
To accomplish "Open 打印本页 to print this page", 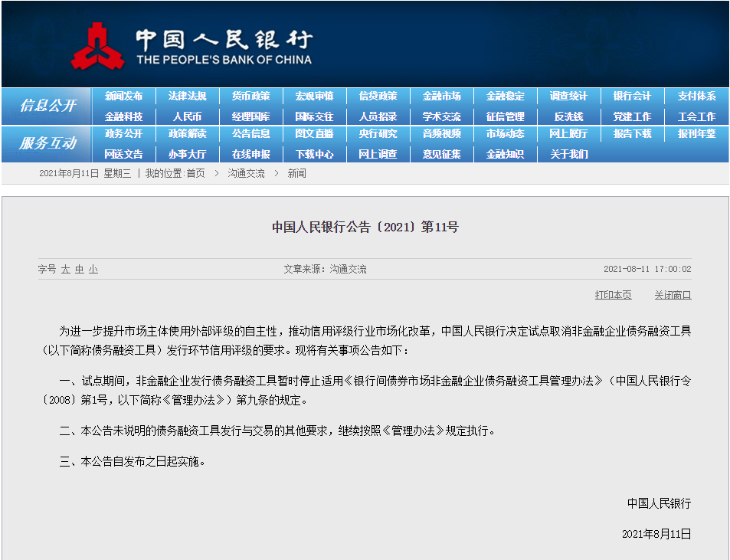I will point(613,295).
